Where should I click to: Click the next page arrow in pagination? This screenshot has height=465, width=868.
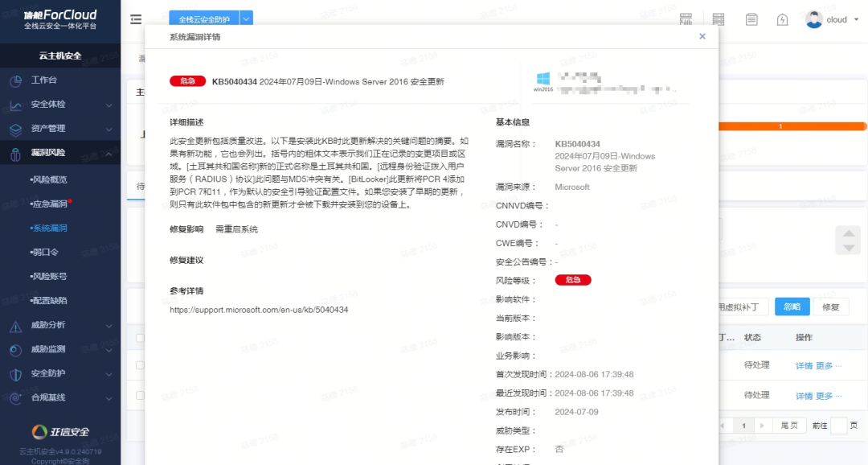[x=762, y=426]
